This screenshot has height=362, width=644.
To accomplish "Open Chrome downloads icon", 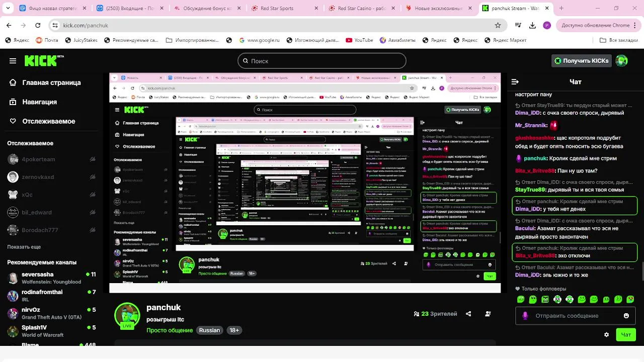I will pos(532,25).
